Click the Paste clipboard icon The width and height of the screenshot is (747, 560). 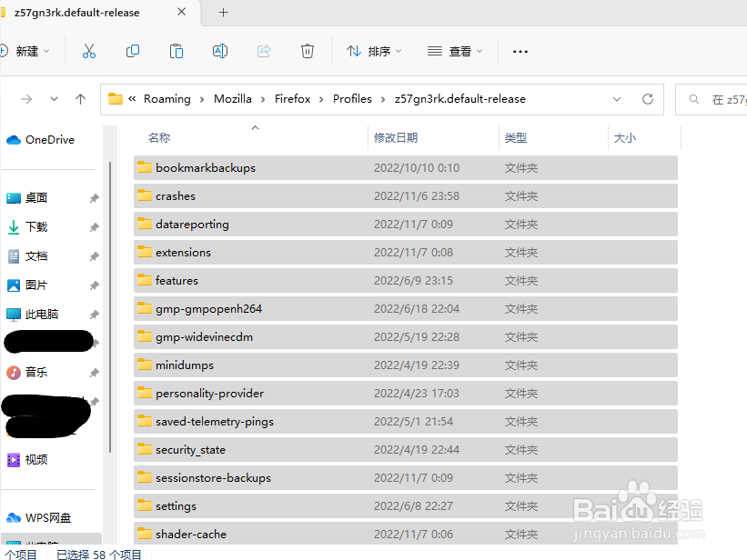tap(177, 51)
